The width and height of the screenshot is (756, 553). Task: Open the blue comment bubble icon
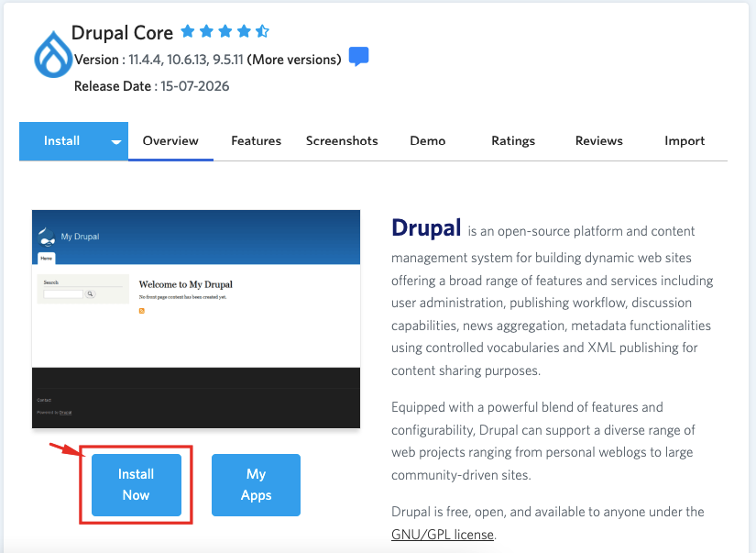(x=358, y=57)
